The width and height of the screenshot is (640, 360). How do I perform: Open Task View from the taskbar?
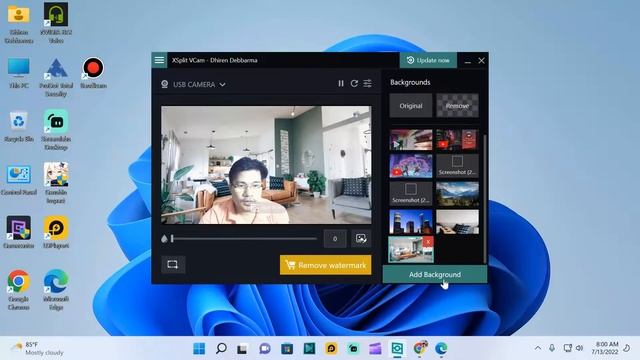click(242, 349)
